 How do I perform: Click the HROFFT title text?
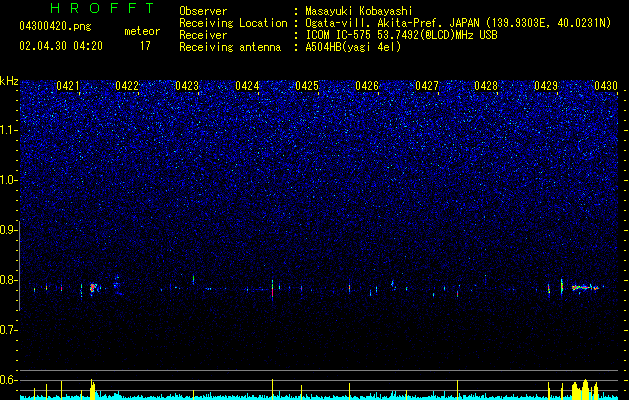coord(103,8)
